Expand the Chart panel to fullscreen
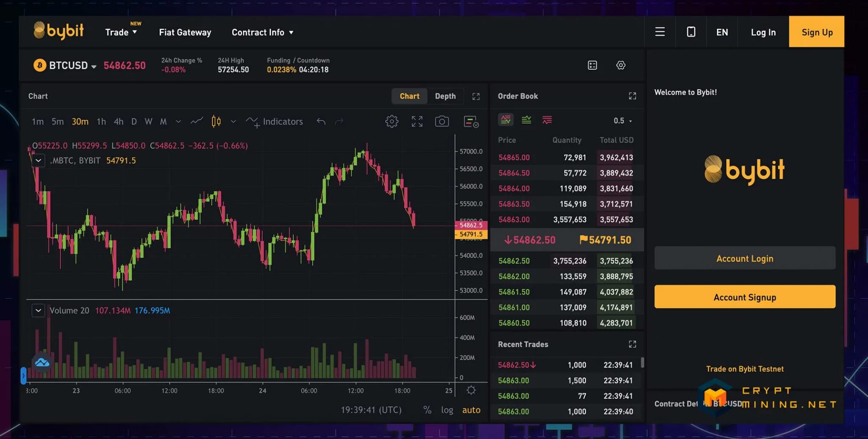This screenshot has height=439, width=868. click(476, 97)
